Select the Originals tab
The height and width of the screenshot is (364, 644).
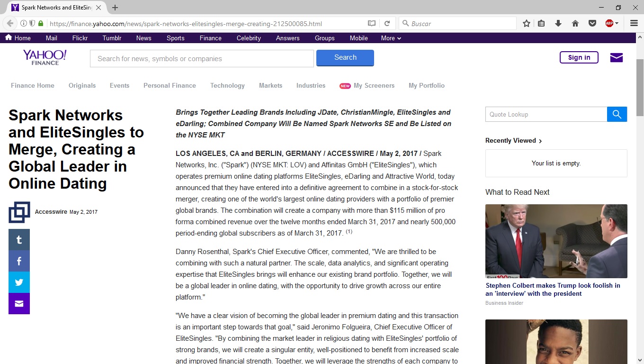pyautogui.click(x=82, y=86)
